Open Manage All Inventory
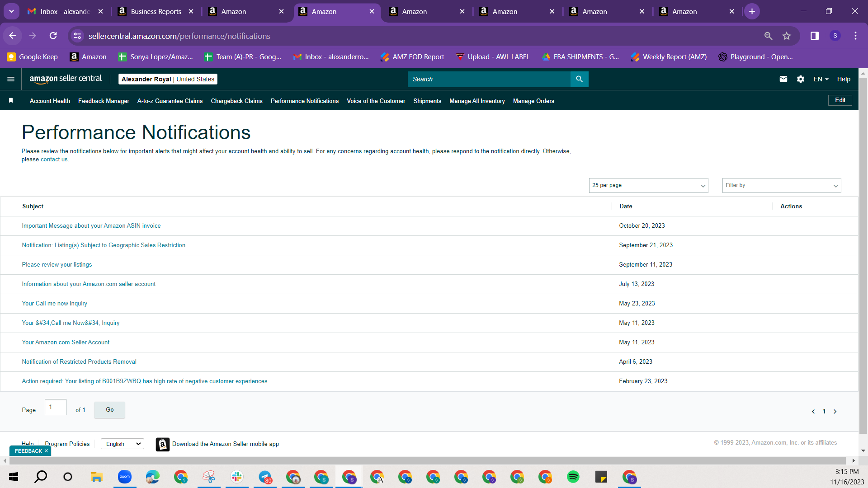This screenshot has width=868, height=488. pos(477,101)
